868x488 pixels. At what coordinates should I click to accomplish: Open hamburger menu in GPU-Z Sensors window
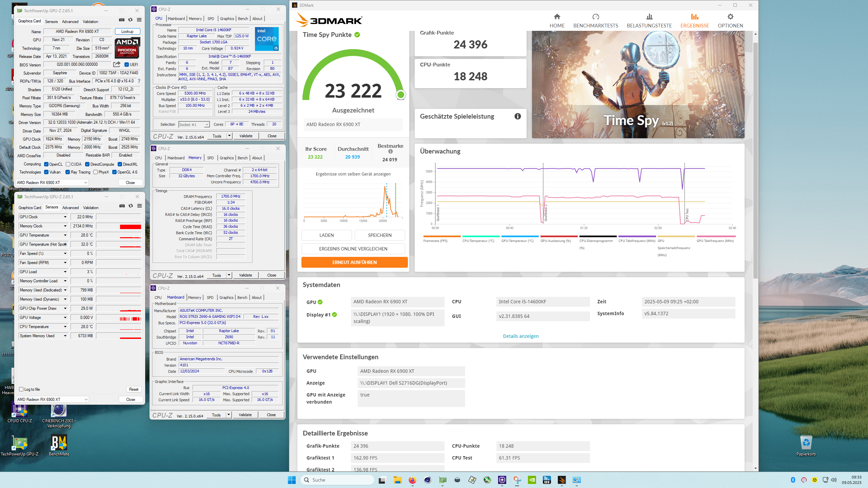click(x=139, y=206)
